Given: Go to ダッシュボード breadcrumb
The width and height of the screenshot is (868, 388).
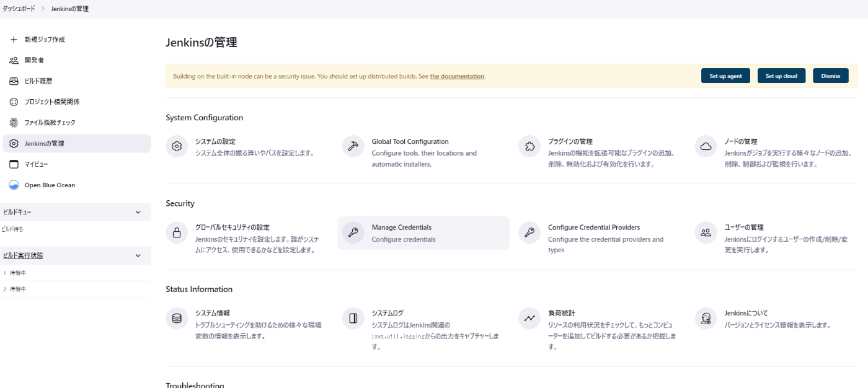Looking at the screenshot, I should pos(19,9).
